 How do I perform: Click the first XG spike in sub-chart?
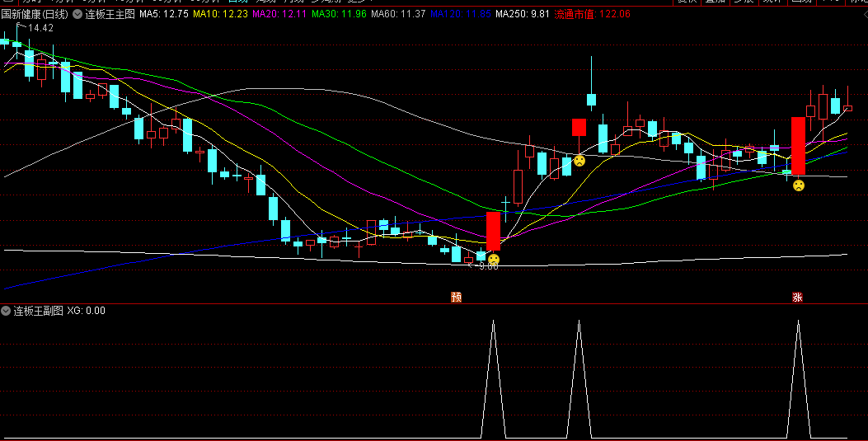click(493, 379)
